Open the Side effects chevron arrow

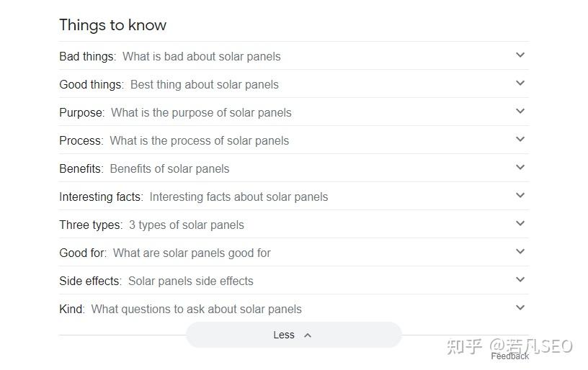(520, 280)
